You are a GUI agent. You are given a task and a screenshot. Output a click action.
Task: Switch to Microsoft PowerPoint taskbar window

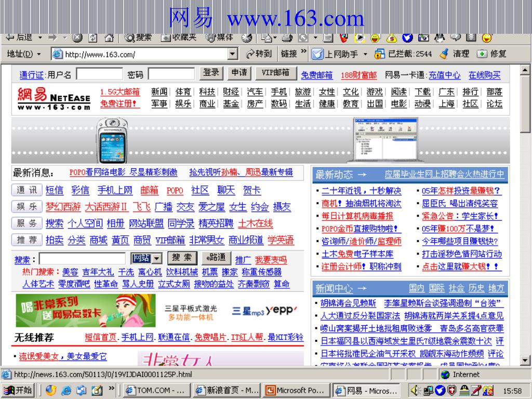[x=297, y=391]
